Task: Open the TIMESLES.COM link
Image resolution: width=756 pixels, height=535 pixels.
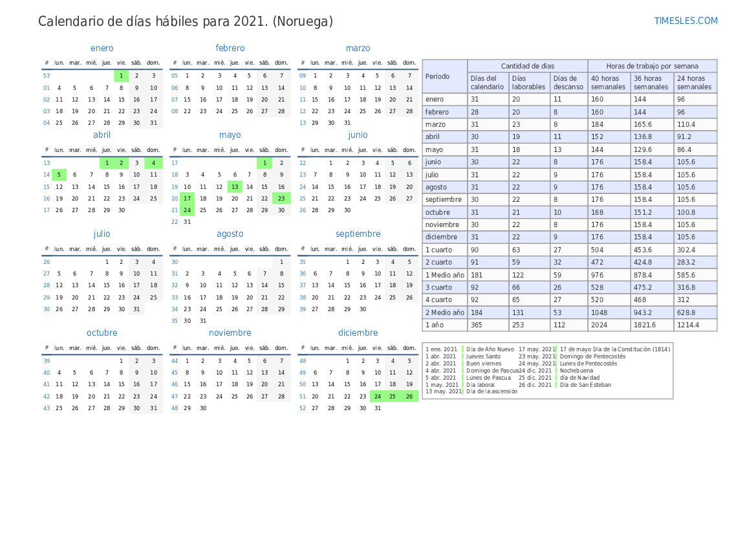Action: [x=686, y=21]
